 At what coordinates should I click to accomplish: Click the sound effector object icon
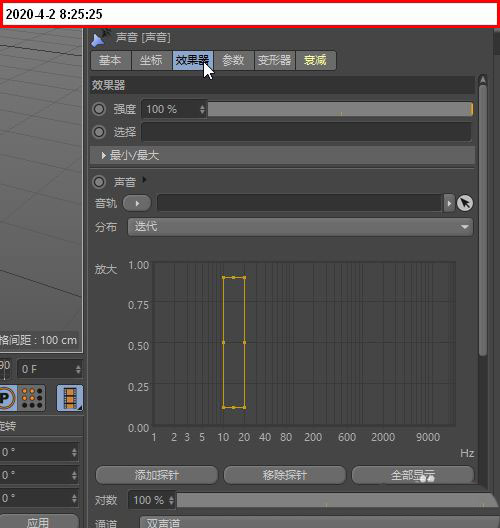tap(100, 38)
